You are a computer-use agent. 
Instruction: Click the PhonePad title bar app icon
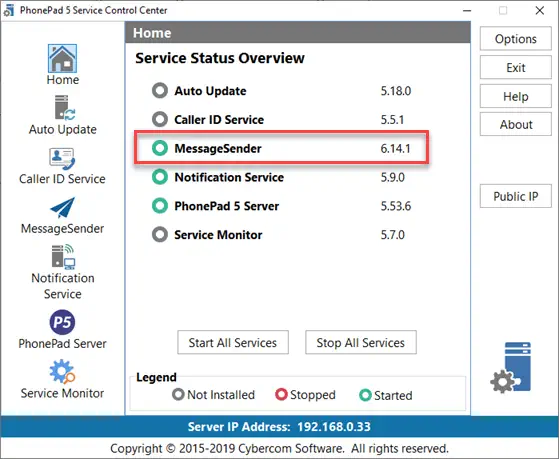click(9, 10)
